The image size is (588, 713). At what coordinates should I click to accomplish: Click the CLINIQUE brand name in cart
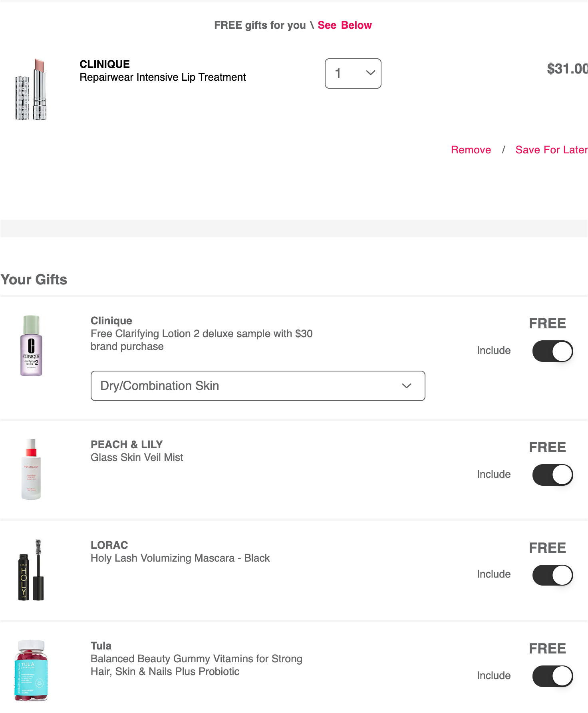105,64
